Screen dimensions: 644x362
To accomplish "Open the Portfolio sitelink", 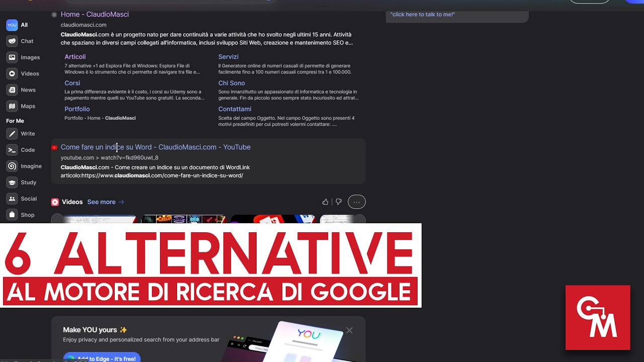I will tap(77, 109).
